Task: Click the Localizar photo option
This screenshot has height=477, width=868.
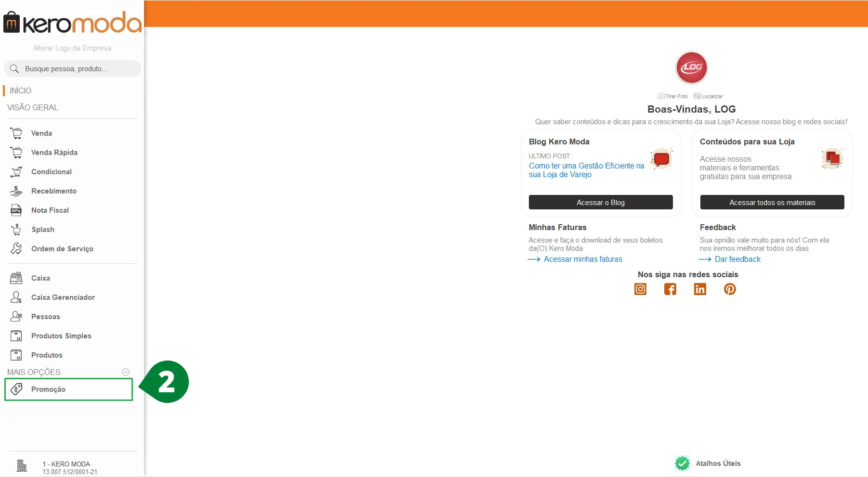Action: click(708, 96)
